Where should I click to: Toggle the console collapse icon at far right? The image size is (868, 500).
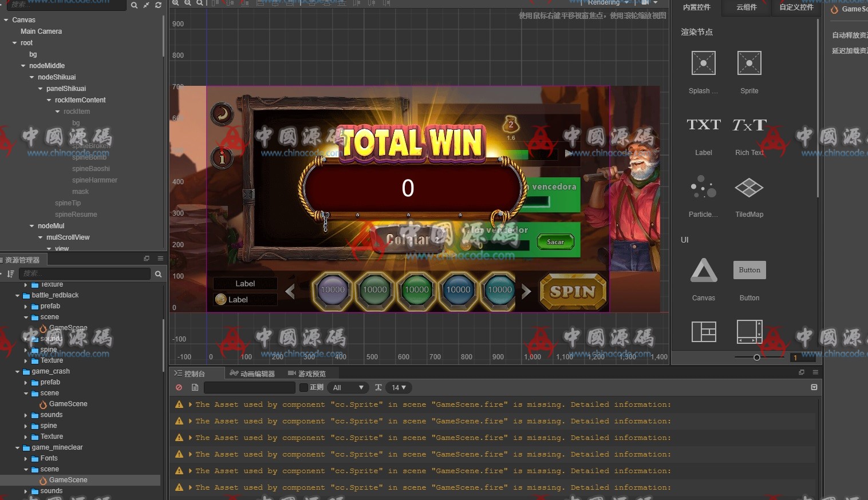[814, 387]
